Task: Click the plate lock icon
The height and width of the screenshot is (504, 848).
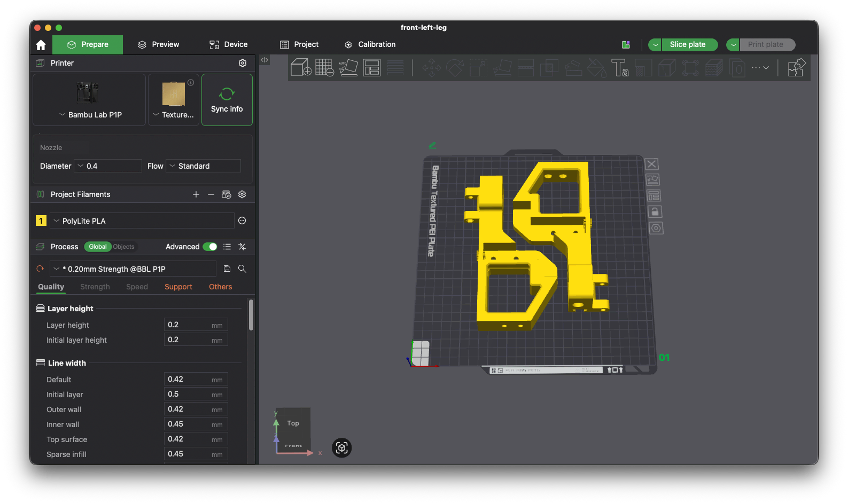Action: coord(655,212)
